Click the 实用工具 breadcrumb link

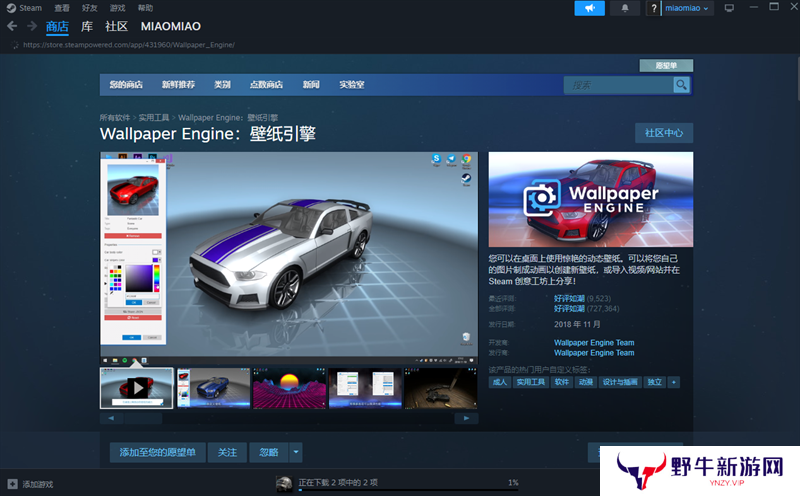154,118
